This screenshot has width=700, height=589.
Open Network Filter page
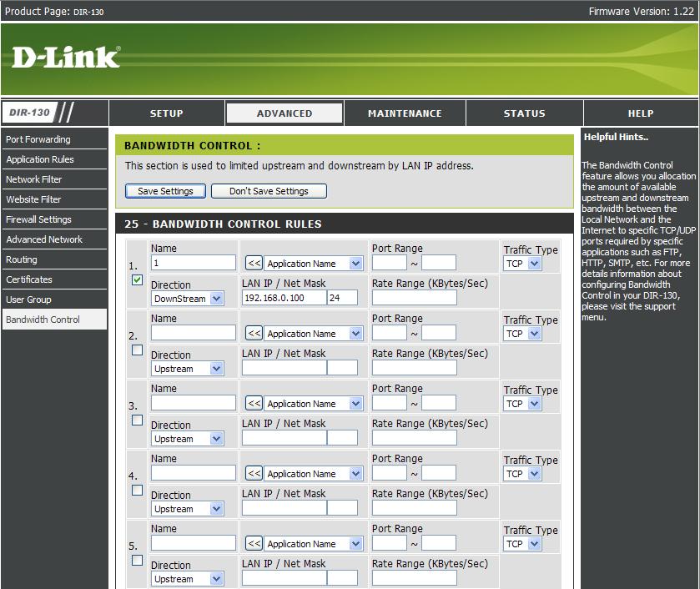coord(54,179)
